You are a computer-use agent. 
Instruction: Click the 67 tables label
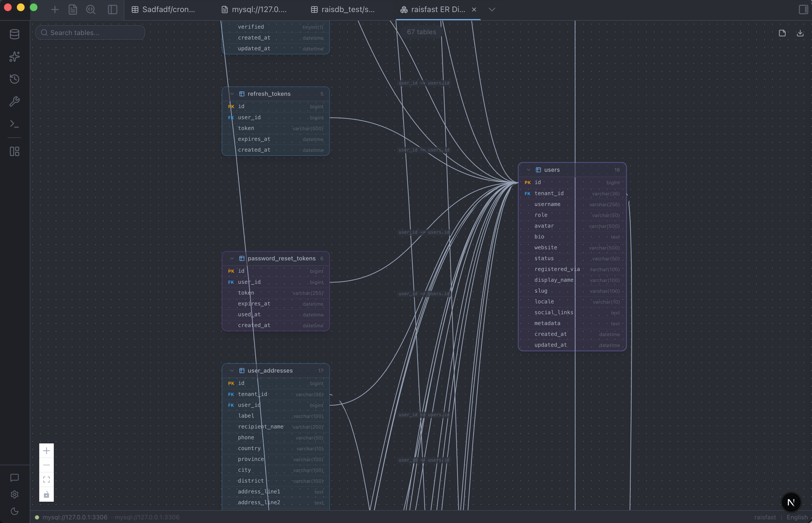pos(421,32)
